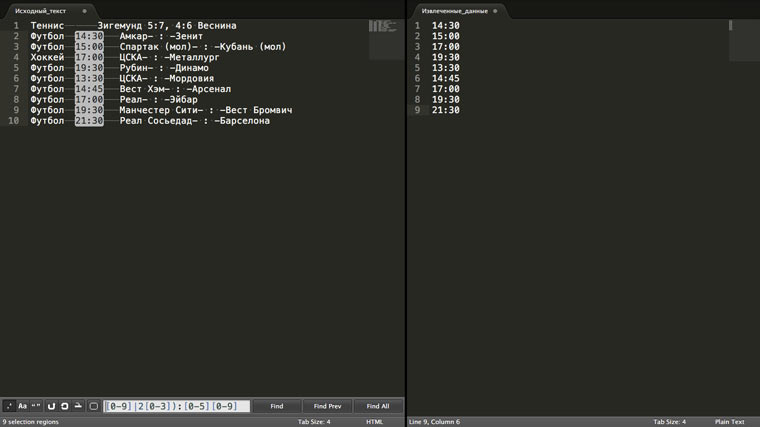The width and height of the screenshot is (760, 427).
Task: Click line number 10 in left gutter
Action: coord(14,121)
